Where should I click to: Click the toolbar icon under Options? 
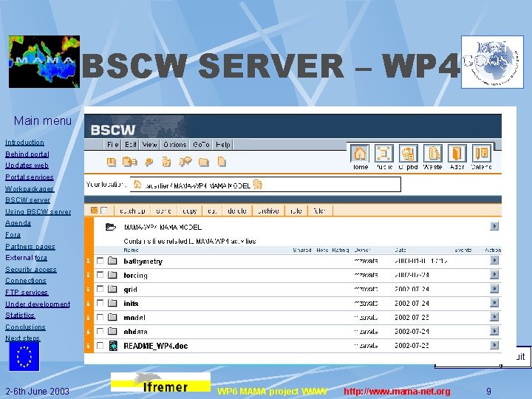coord(166,162)
